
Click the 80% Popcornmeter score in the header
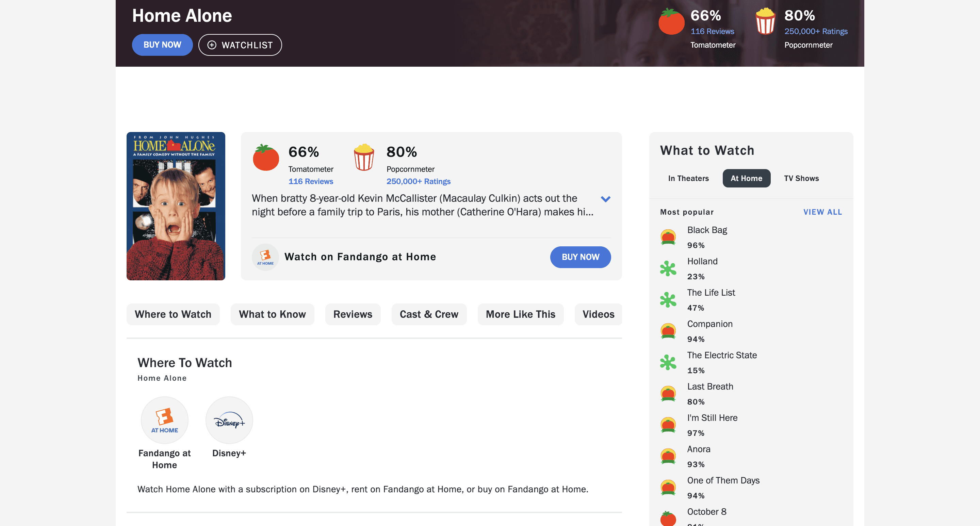[799, 16]
